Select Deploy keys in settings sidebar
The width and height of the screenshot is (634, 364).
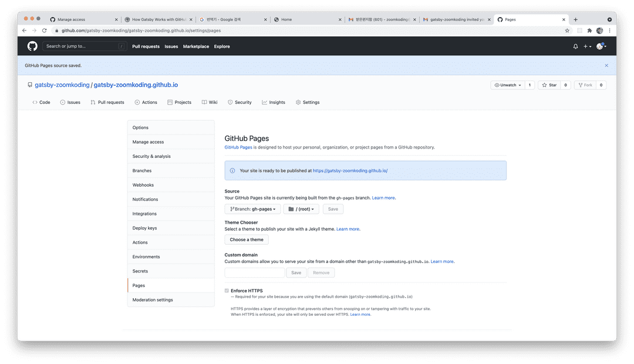(x=171, y=228)
